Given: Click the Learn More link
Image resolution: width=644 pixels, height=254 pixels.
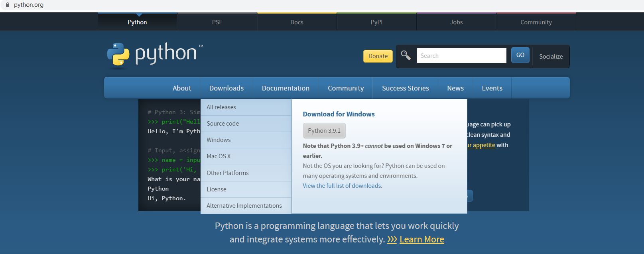Looking at the screenshot, I should click(422, 239).
